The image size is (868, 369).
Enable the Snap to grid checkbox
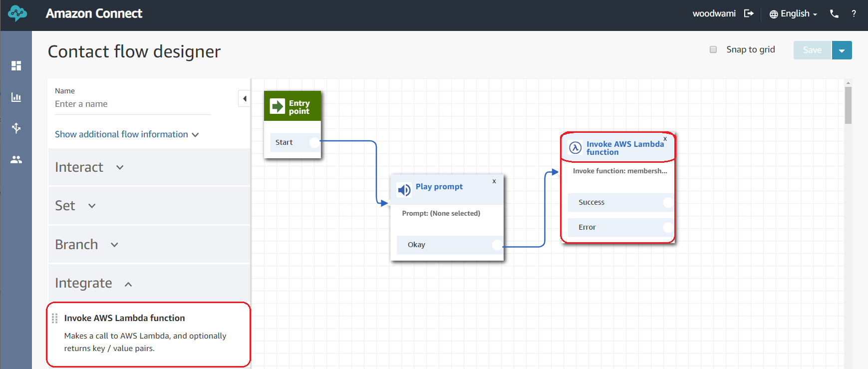click(x=713, y=49)
